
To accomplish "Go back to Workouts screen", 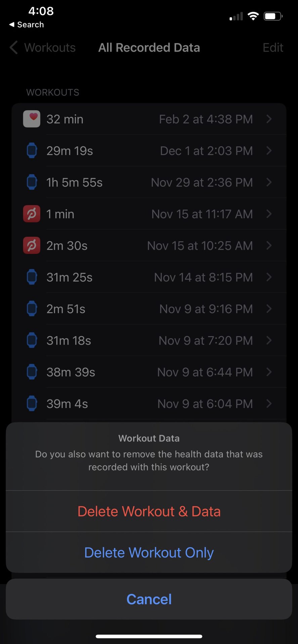I will [43, 48].
